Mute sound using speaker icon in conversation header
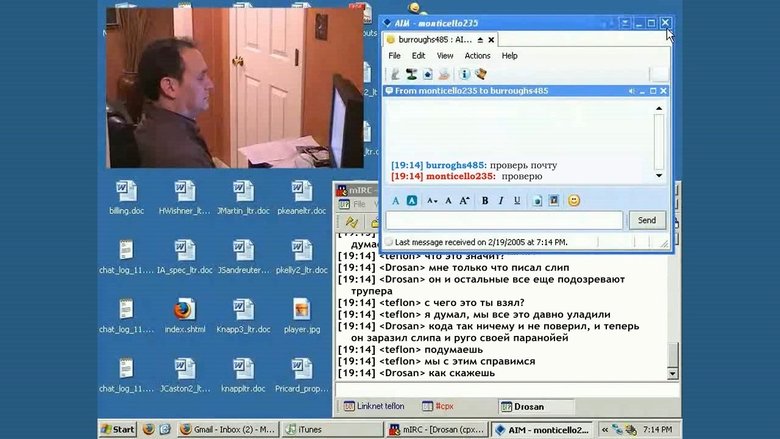 point(632,91)
